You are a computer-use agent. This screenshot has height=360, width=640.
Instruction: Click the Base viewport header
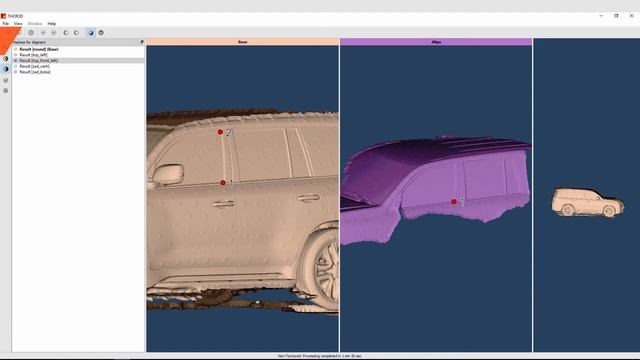point(242,42)
